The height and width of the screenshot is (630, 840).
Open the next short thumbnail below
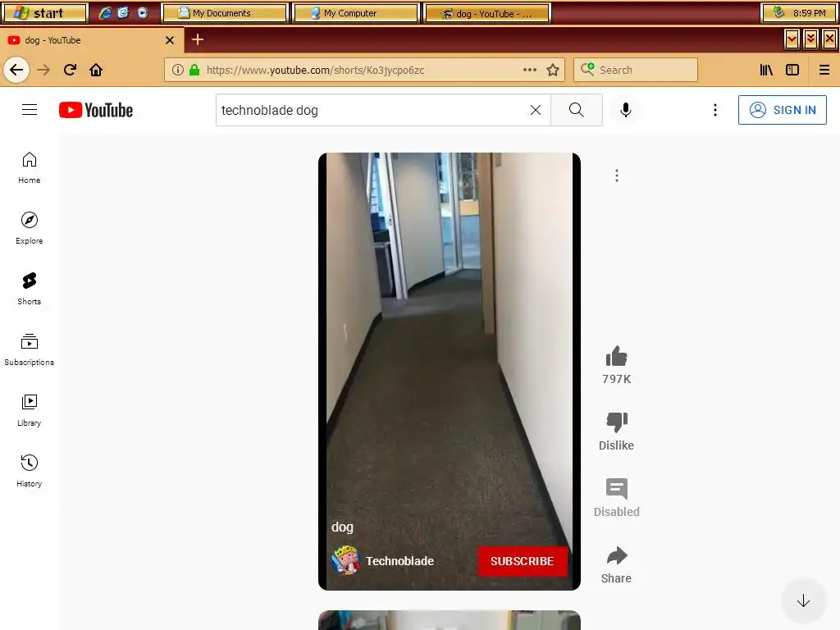pyautogui.click(x=449, y=620)
